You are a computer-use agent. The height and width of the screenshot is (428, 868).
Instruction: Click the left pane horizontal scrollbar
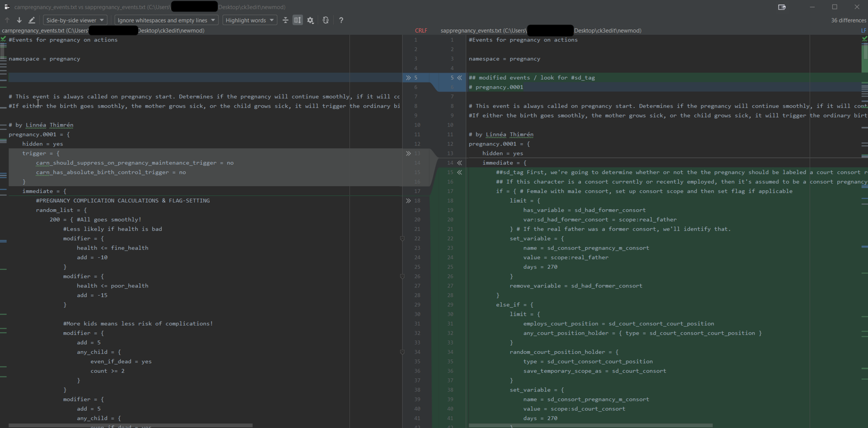pyautogui.click(x=130, y=425)
